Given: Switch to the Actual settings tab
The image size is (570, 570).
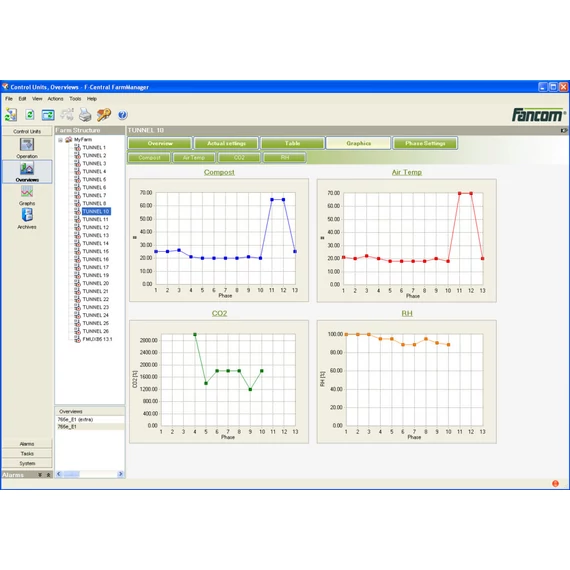Looking at the screenshot, I should click(x=226, y=143).
